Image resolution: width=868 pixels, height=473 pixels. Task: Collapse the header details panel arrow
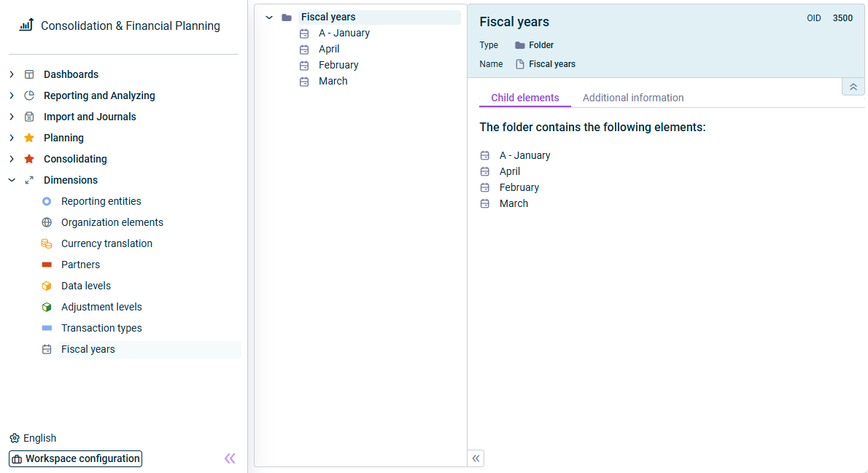click(853, 87)
